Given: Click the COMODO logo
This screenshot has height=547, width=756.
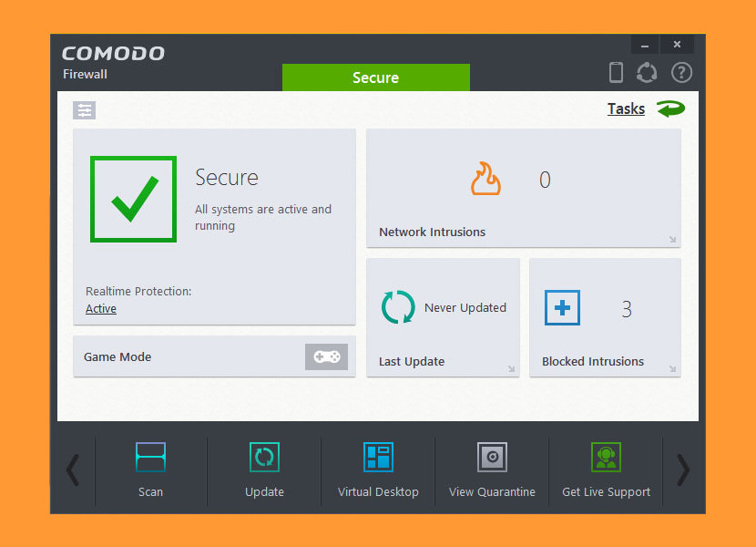Looking at the screenshot, I should click(113, 53).
